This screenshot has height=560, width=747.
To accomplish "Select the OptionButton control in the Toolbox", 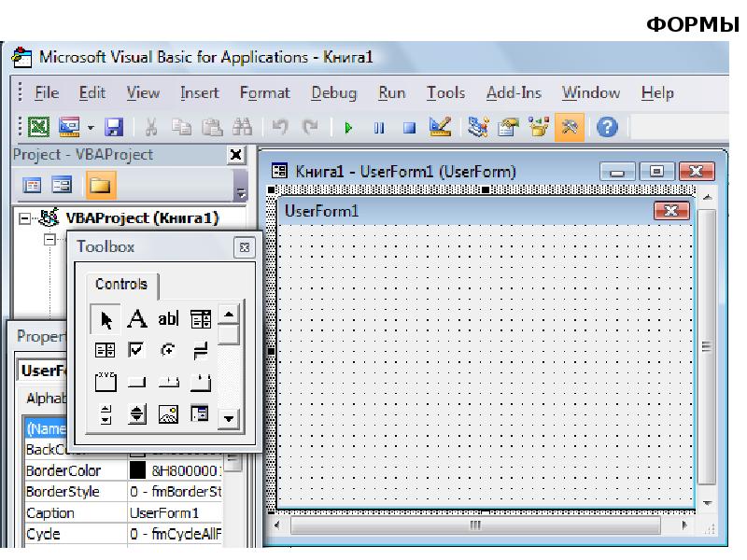I will 168,351.
